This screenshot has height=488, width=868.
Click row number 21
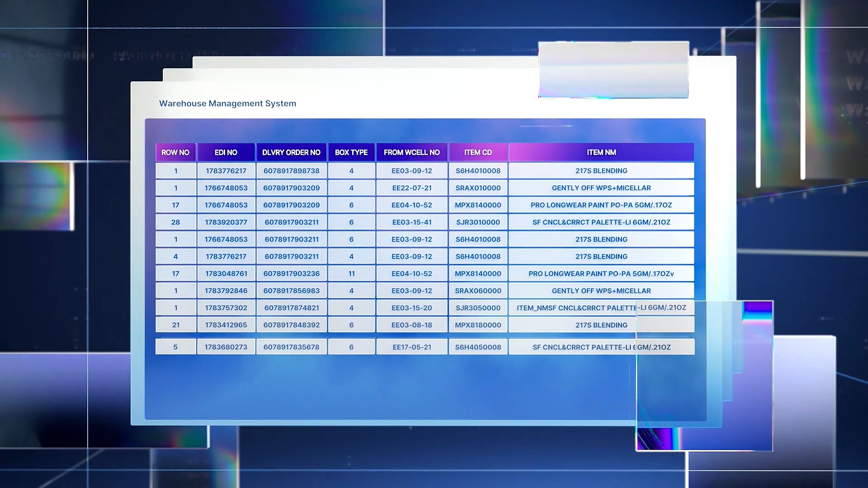pos(175,325)
